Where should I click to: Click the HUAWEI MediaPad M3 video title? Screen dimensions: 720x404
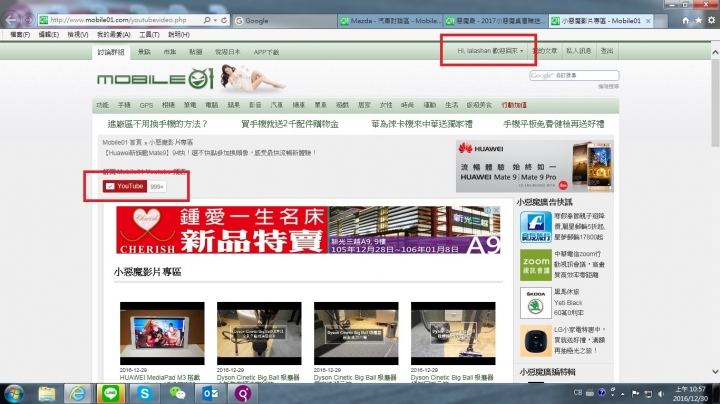pyautogui.click(x=160, y=377)
